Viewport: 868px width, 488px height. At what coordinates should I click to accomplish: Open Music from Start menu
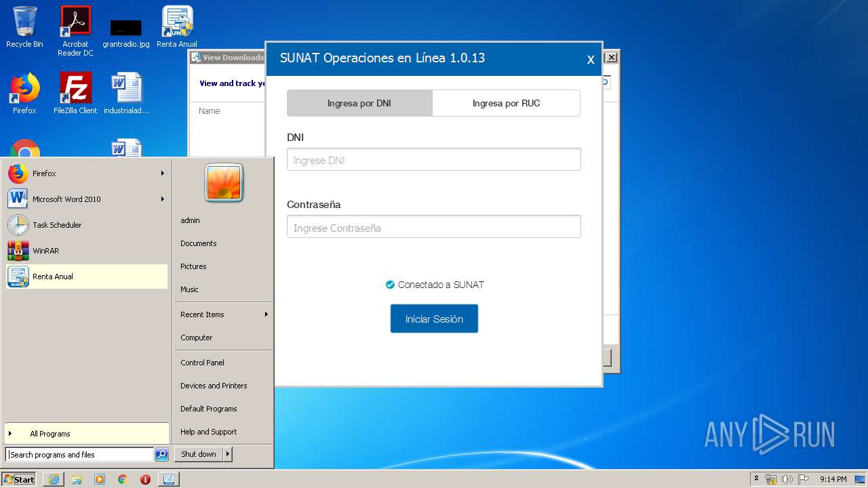(189, 289)
